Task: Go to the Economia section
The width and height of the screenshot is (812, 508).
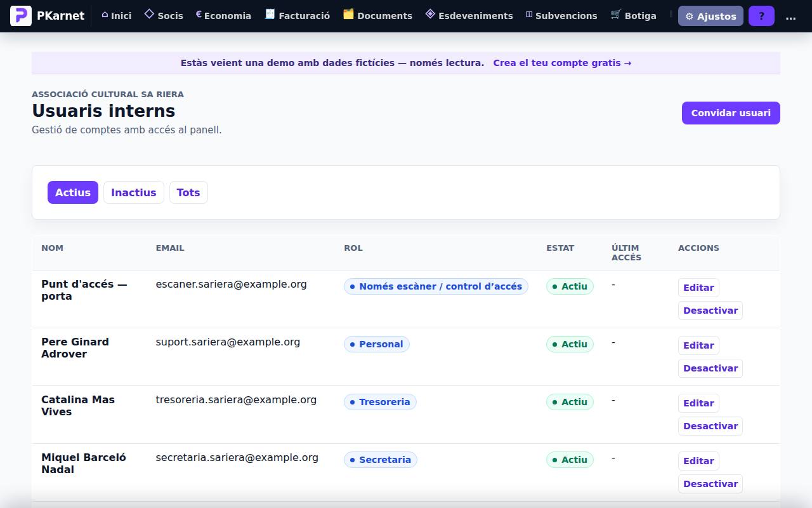Action: coord(223,16)
